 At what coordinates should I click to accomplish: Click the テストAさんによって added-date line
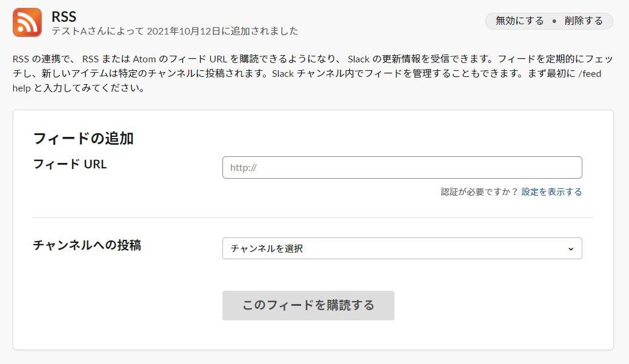175,31
